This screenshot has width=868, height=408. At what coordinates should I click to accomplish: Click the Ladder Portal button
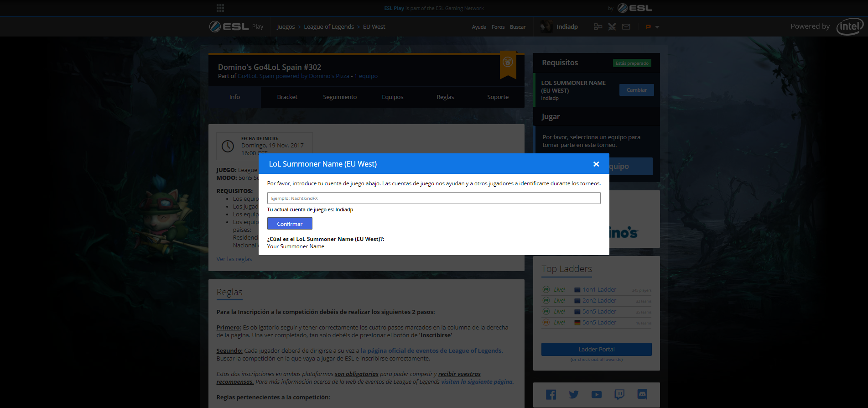pos(596,349)
